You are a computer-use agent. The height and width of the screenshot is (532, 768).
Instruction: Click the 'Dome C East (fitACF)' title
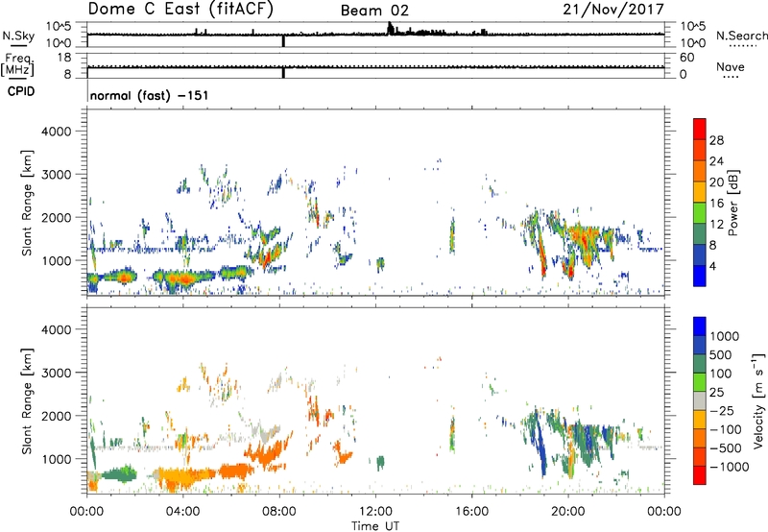tap(180, 10)
